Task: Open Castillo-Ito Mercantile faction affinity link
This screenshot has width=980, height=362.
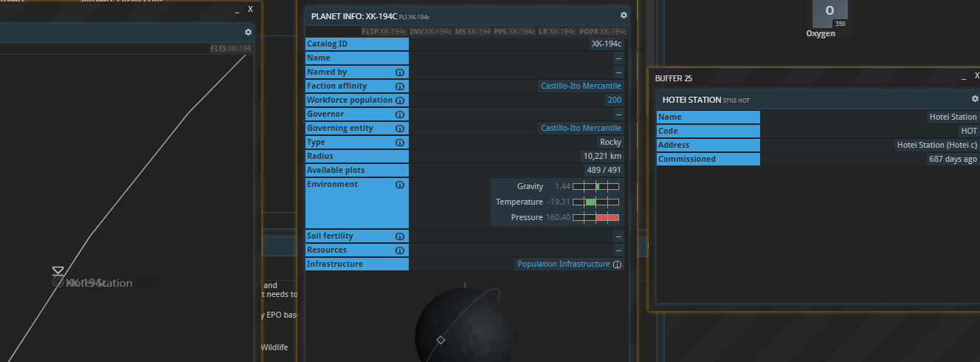Action: (x=582, y=86)
